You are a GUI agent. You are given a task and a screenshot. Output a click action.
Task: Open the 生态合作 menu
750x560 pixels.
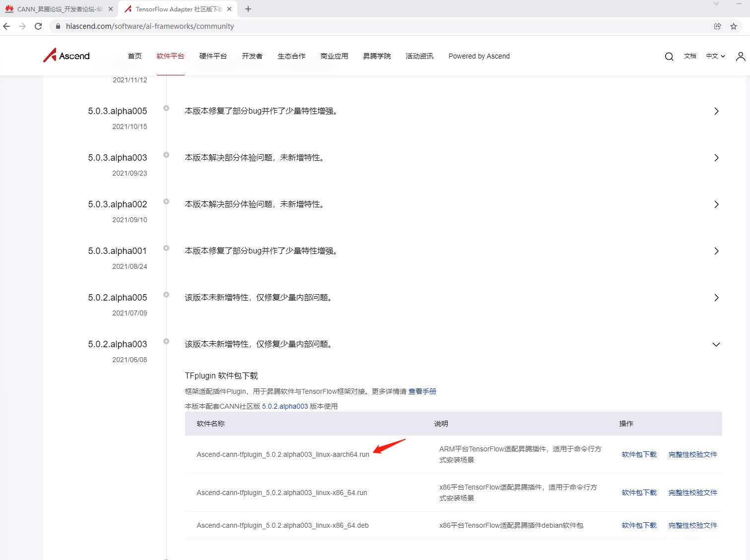pos(291,56)
